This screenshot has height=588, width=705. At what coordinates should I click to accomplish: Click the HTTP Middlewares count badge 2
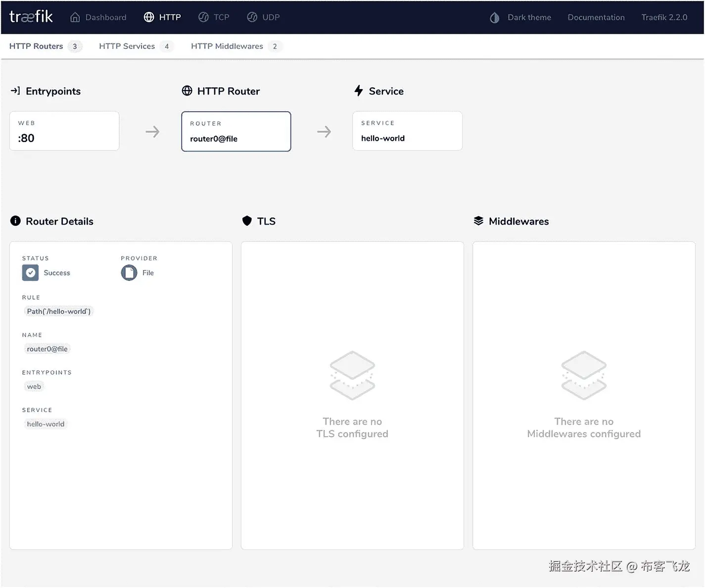pyautogui.click(x=275, y=46)
